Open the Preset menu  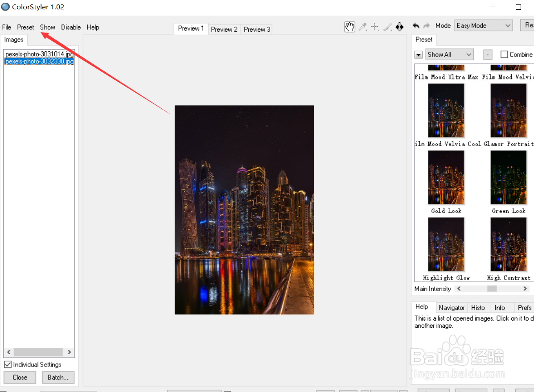(x=25, y=27)
